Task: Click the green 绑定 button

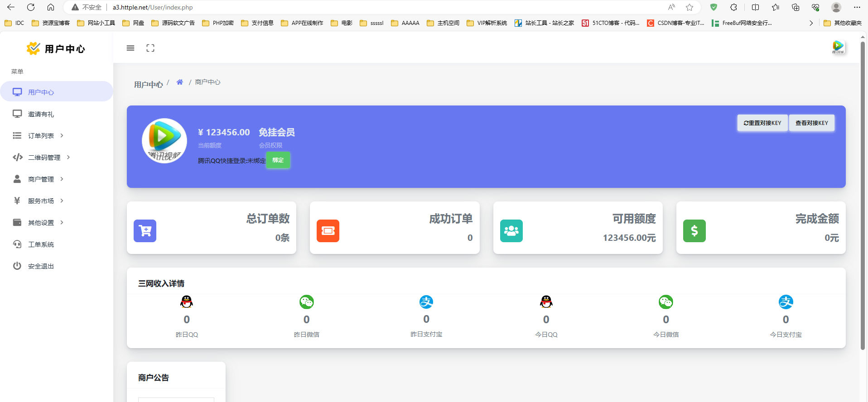Action: point(278,160)
